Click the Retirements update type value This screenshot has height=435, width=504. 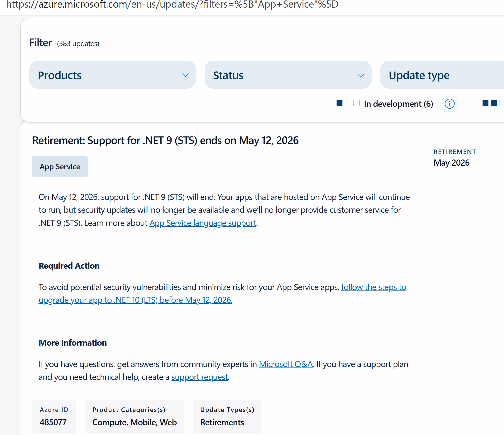click(x=222, y=422)
